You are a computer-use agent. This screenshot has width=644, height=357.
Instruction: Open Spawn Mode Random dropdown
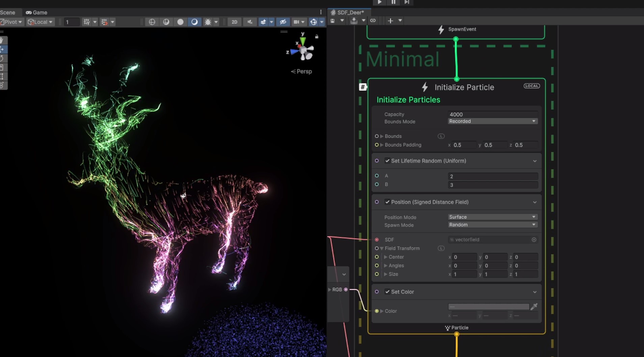[x=493, y=225]
